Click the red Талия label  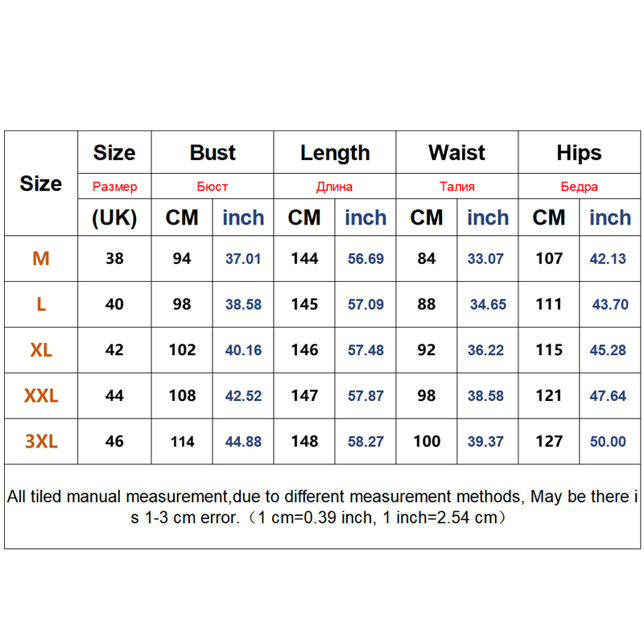[x=457, y=187]
